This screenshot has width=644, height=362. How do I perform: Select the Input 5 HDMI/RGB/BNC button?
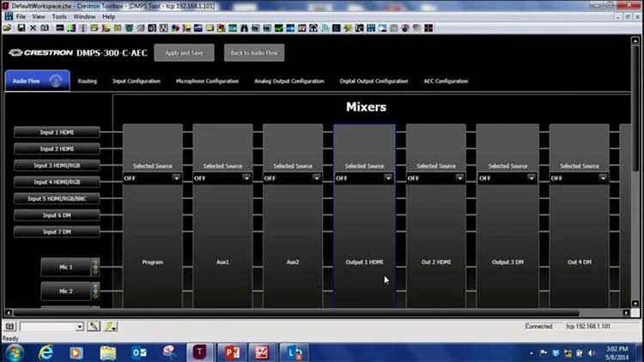pyautogui.click(x=57, y=199)
